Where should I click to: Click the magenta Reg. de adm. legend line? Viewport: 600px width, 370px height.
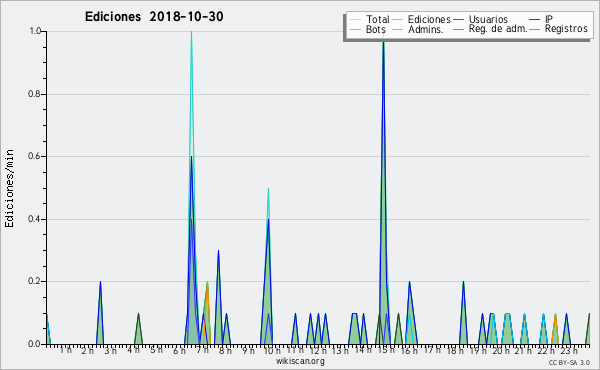click(x=458, y=29)
